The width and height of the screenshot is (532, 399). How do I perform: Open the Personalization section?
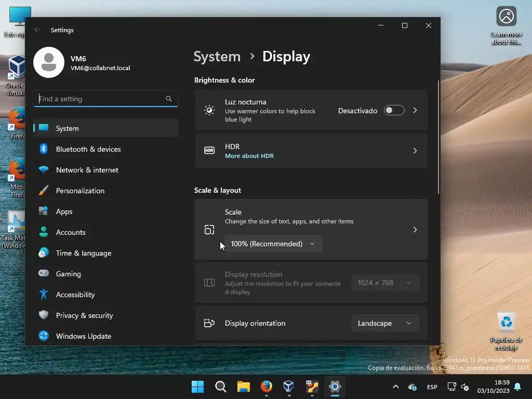pyautogui.click(x=106, y=190)
